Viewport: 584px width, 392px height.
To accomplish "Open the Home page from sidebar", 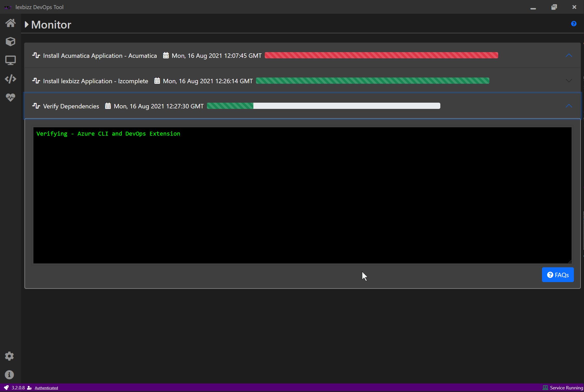I will click(x=10, y=23).
